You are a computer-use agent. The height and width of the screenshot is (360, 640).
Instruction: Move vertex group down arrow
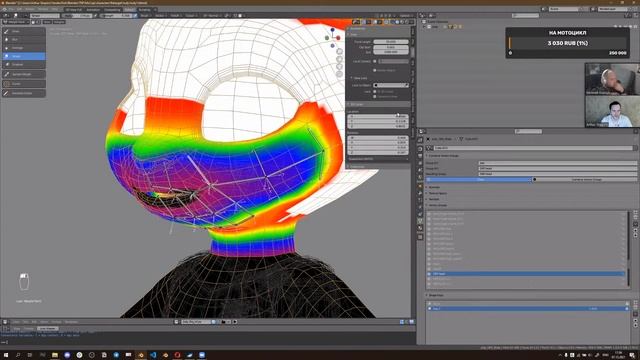(x=636, y=236)
